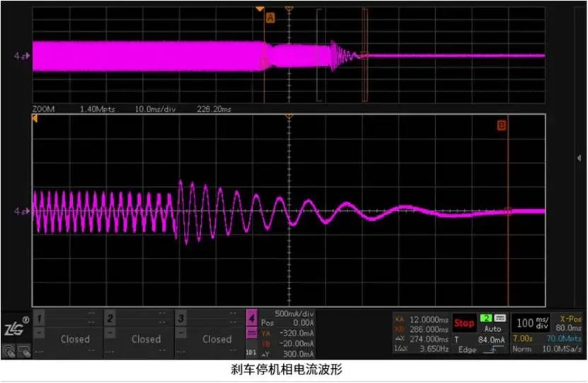The width and height of the screenshot is (588, 383).
Task: Click the 1.40Mpts zoom points value
Action: pyautogui.click(x=98, y=109)
